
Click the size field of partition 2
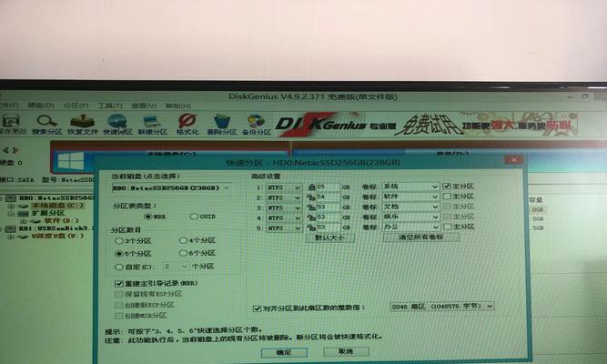click(x=328, y=197)
